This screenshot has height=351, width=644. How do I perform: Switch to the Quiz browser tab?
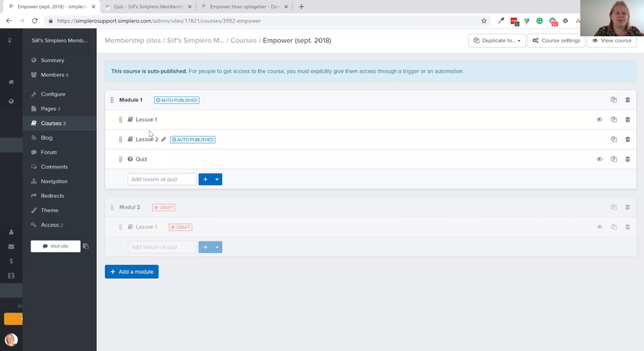[x=149, y=6]
